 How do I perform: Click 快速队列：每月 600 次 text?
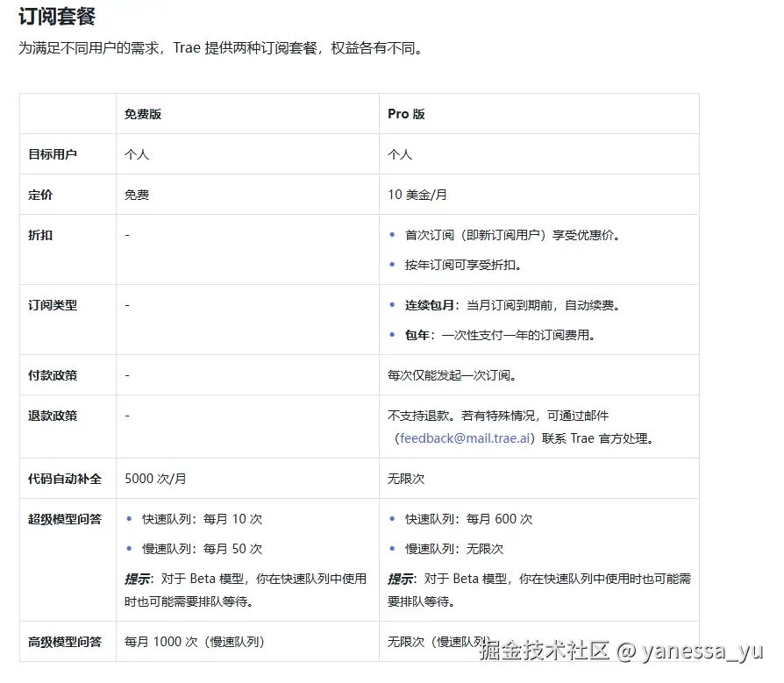(x=468, y=519)
